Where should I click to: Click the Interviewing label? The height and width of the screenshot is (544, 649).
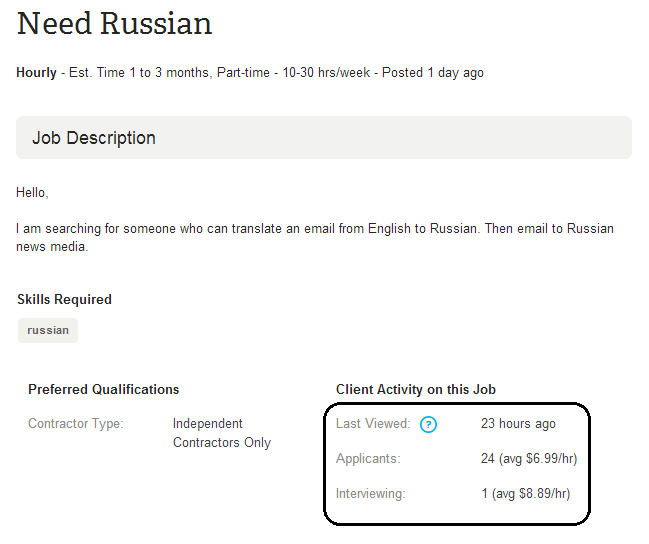point(370,493)
